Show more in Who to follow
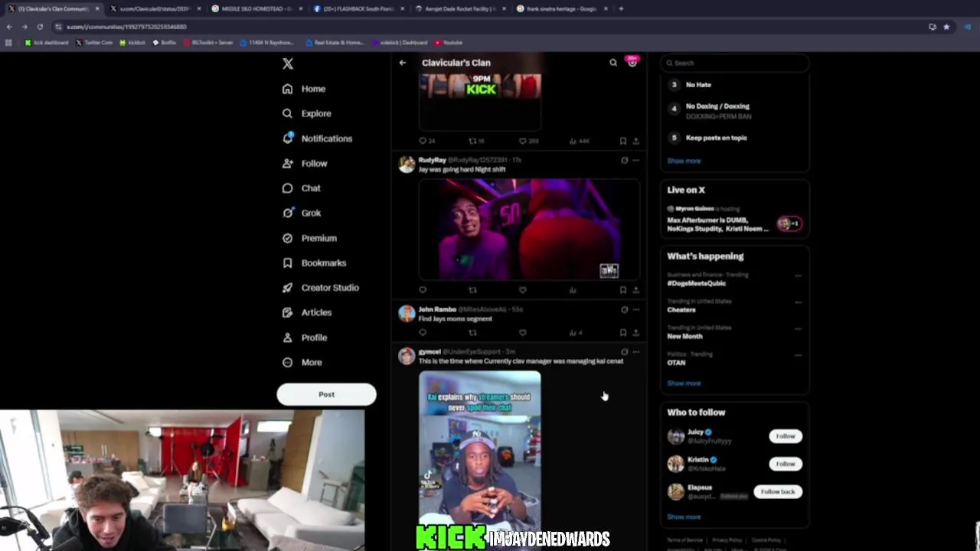This screenshot has width=980, height=551. point(684,517)
